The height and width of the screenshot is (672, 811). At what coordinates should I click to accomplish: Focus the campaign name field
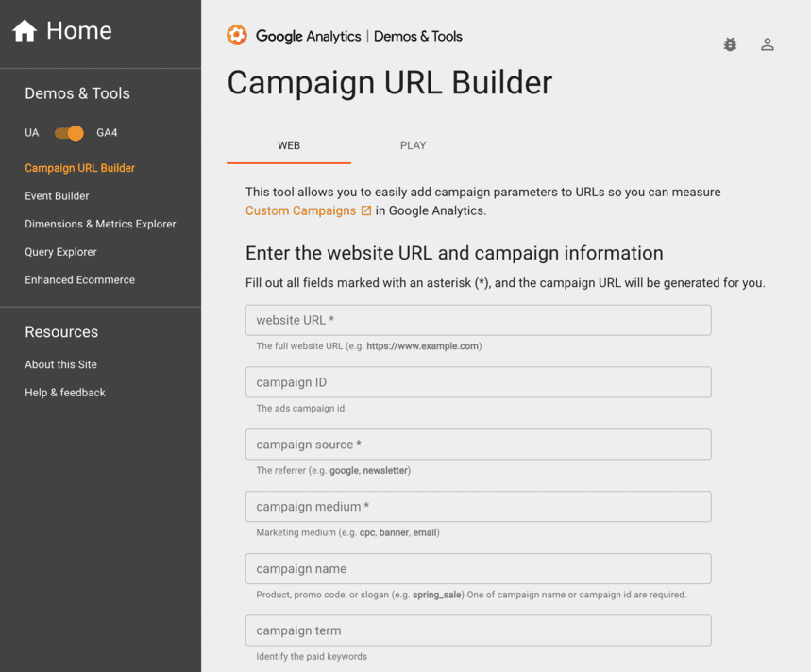(479, 568)
